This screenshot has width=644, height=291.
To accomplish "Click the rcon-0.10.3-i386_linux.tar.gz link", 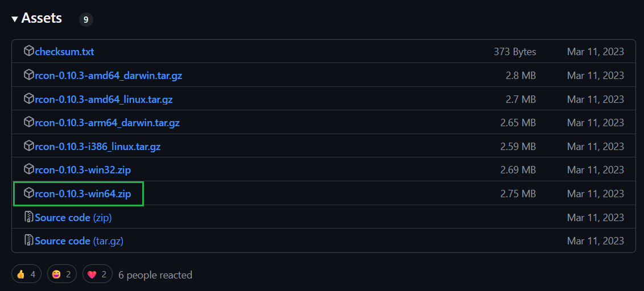I will point(98,147).
